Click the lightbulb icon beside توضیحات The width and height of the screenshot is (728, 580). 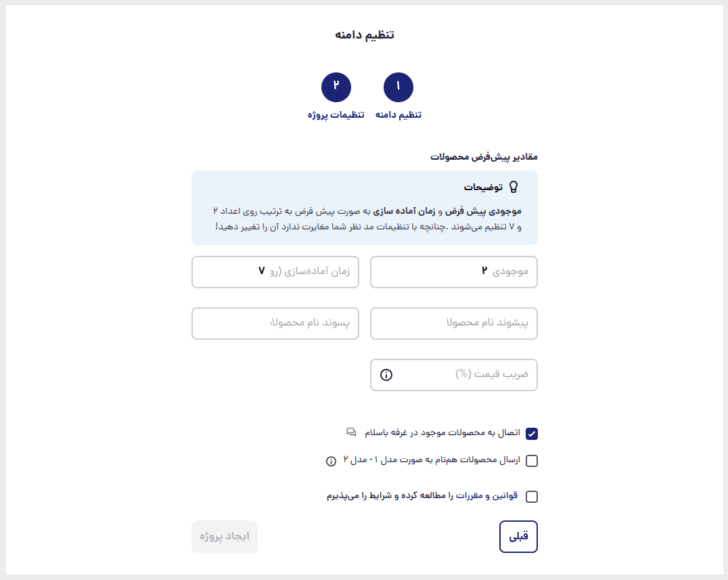click(x=513, y=187)
